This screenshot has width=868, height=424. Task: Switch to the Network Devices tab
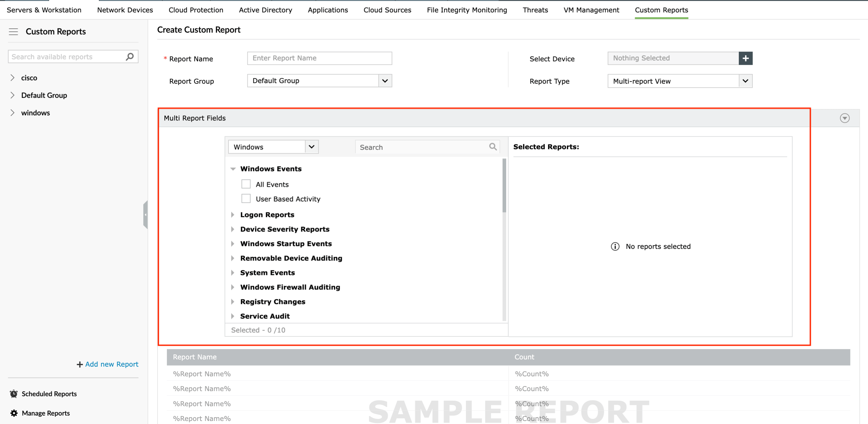pos(125,10)
